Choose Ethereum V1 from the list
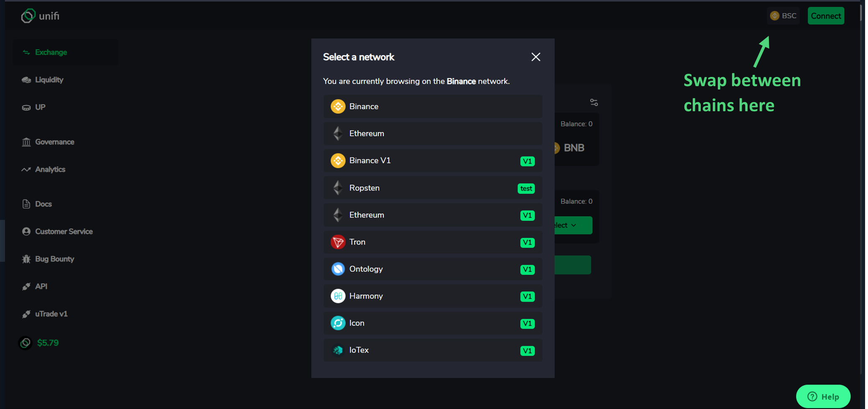Screen dimensions: 868x409 pyautogui.click(x=433, y=215)
